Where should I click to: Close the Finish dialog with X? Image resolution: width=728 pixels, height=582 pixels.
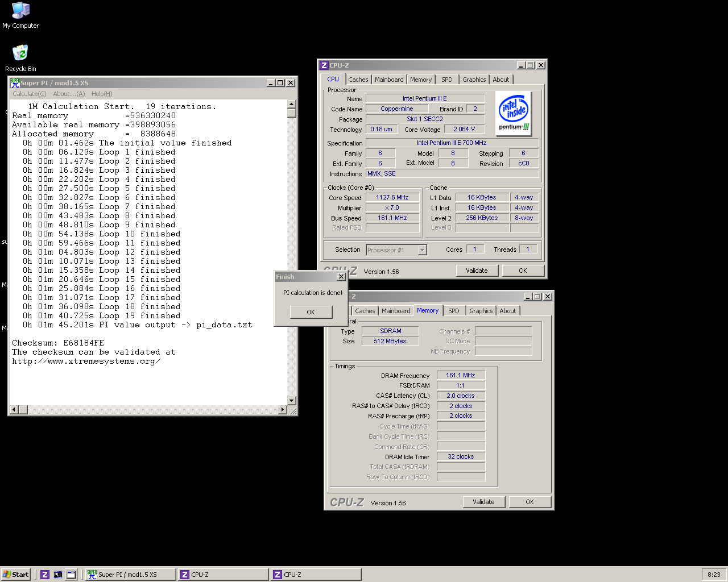[341, 277]
